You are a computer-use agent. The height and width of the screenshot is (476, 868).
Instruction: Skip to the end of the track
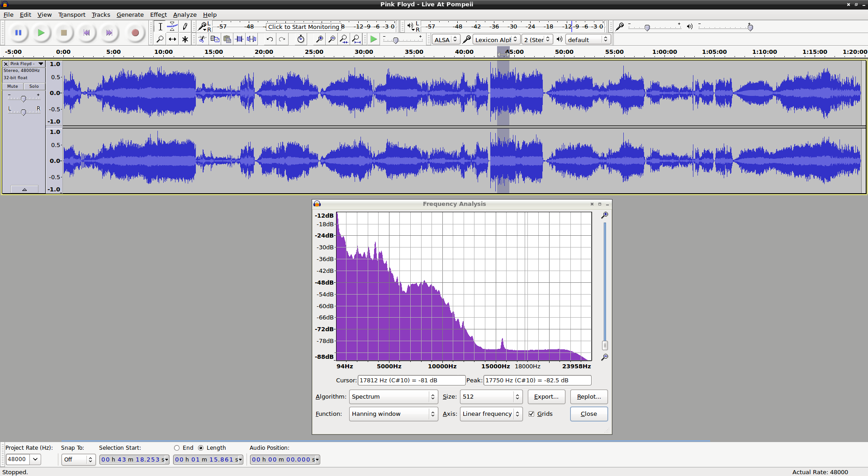tap(109, 33)
